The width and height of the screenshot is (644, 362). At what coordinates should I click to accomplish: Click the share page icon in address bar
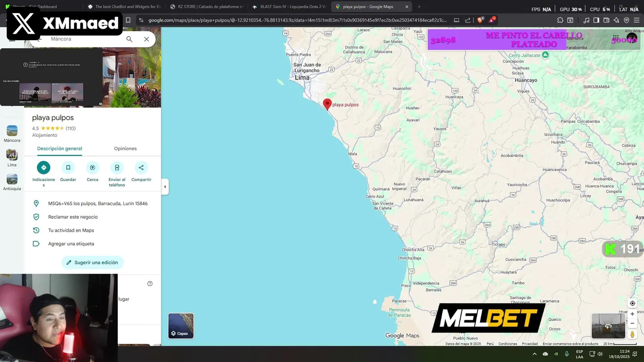coord(468,20)
